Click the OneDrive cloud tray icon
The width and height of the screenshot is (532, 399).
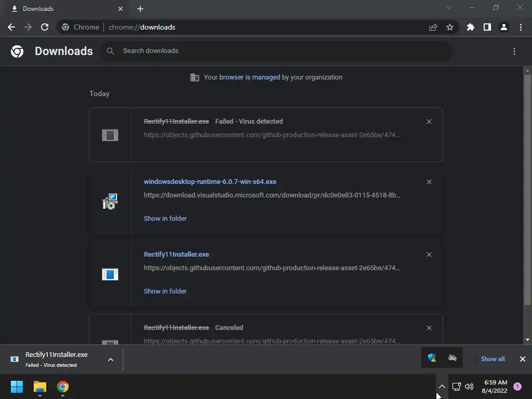pos(453,357)
